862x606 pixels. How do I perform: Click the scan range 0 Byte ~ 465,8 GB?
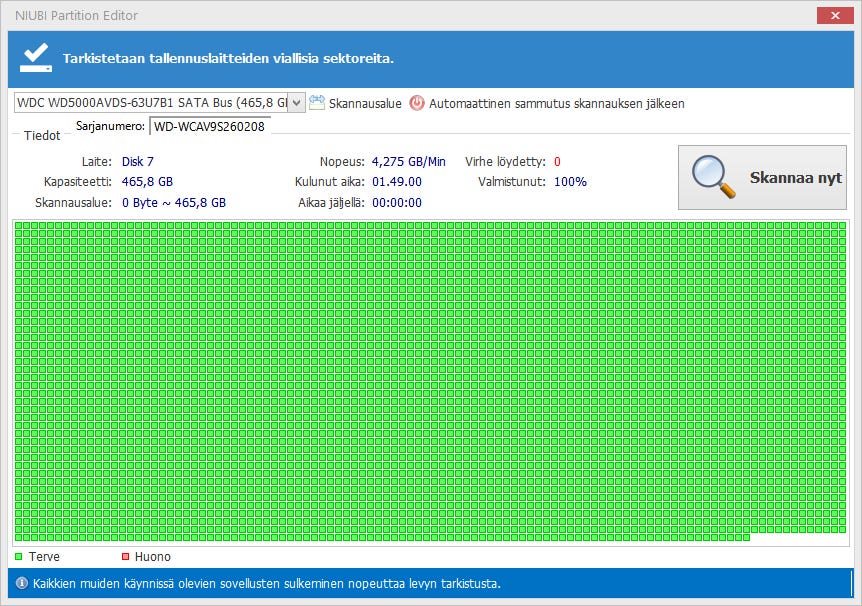pos(174,203)
